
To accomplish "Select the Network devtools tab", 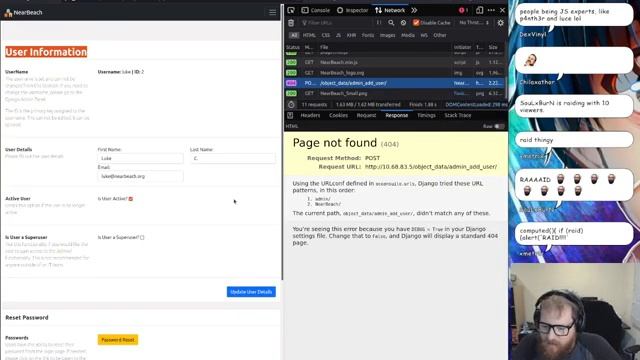I will point(390,10).
